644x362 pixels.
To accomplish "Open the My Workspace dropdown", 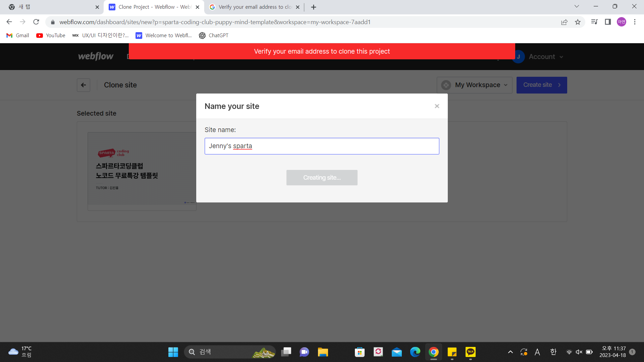I will pyautogui.click(x=474, y=85).
